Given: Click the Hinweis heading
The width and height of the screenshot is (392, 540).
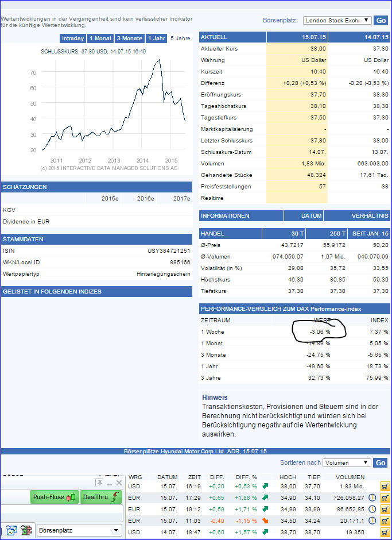Looking at the screenshot, I should [215, 398].
